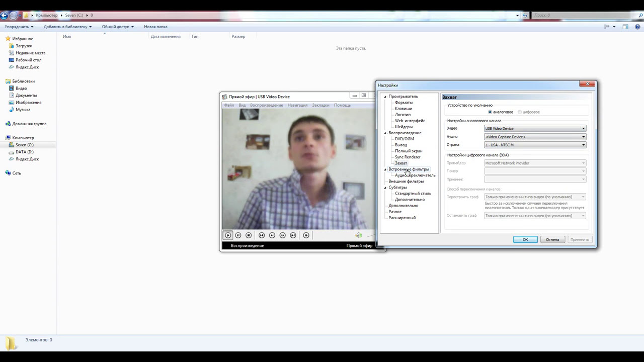Open the Провайдер dropdown
This screenshot has height=362, width=644.
pyautogui.click(x=535, y=163)
